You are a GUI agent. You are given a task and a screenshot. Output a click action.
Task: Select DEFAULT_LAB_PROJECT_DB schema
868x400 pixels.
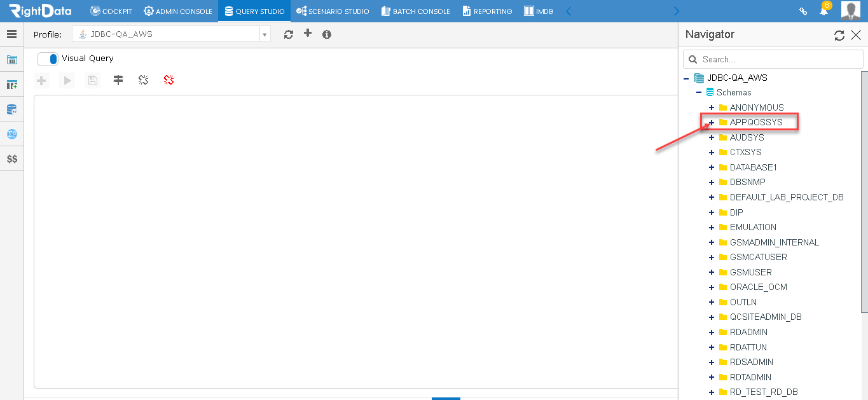point(787,197)
